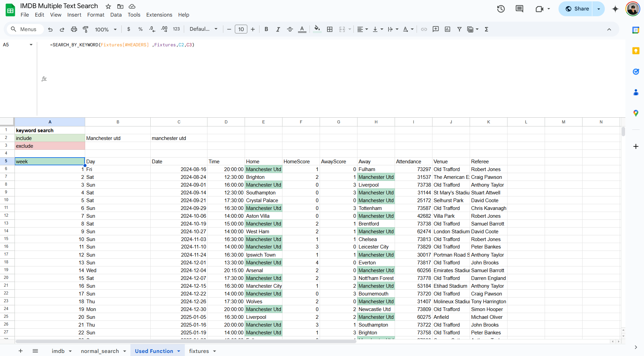The image size is (644, 356).
Task: Click the redo icon
Action: coord(62,29)
